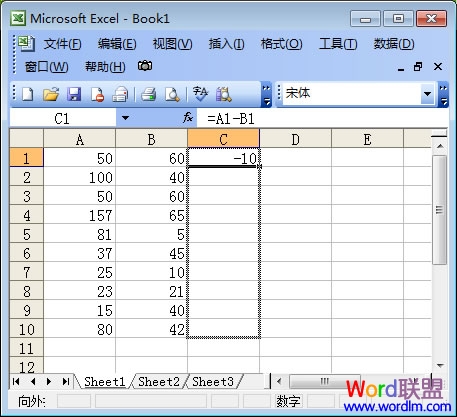Image resolution: width=457 pixels, height=417 pixels.
Task: Open the 宋体 font dropdown
Action: [x=427, y=94]
